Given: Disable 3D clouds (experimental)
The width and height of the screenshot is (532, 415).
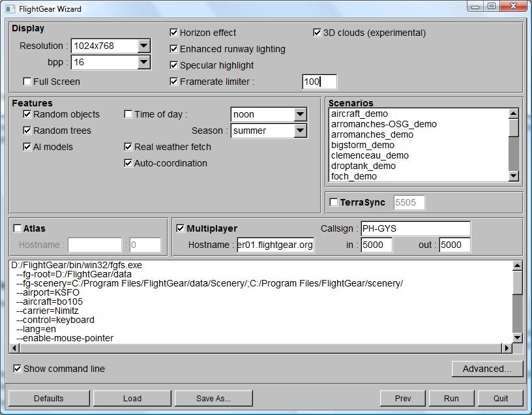Looking at the screenshot, I should tap(317, 33).
